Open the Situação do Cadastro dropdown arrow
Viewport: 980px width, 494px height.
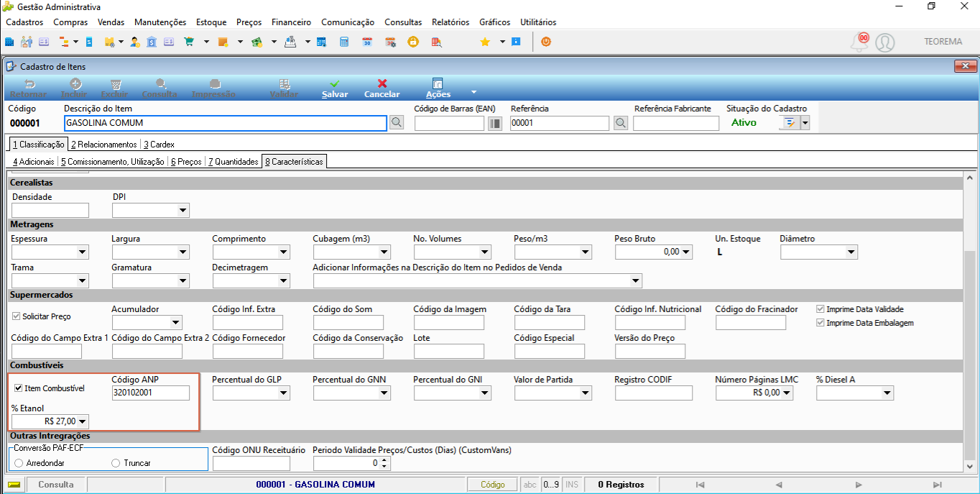tap(805, 123)
